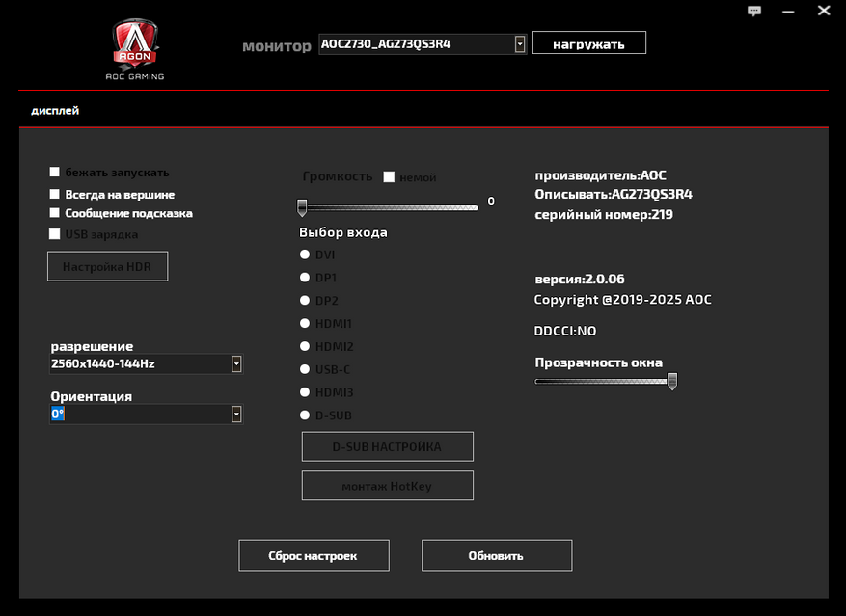This screenshot has height=616, width=846.
Task: Enable the 'бежать запускать' checkbox
Action: (54, 172)
